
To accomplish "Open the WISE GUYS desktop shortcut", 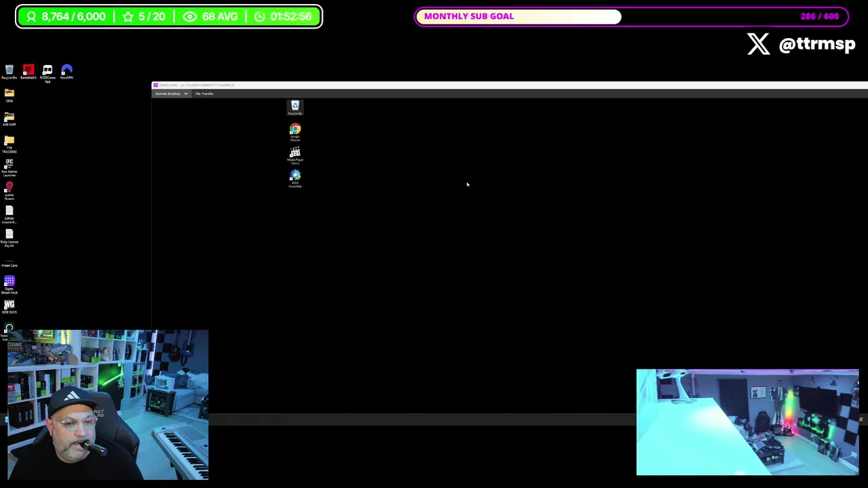I will pyautogui.click(x=9, y=307).
